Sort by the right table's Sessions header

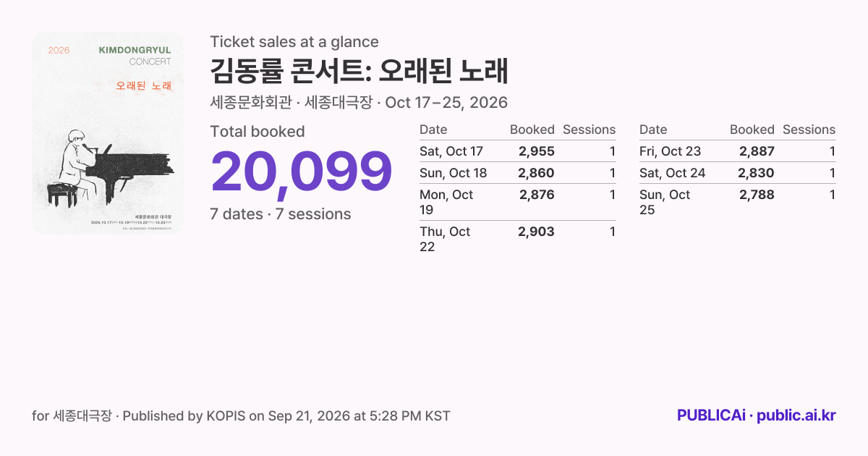pyautogui.click(x=809, y=130)
